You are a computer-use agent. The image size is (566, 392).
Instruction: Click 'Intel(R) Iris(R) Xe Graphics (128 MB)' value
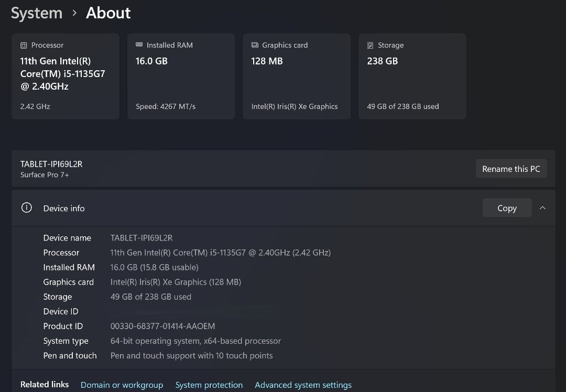176,282
